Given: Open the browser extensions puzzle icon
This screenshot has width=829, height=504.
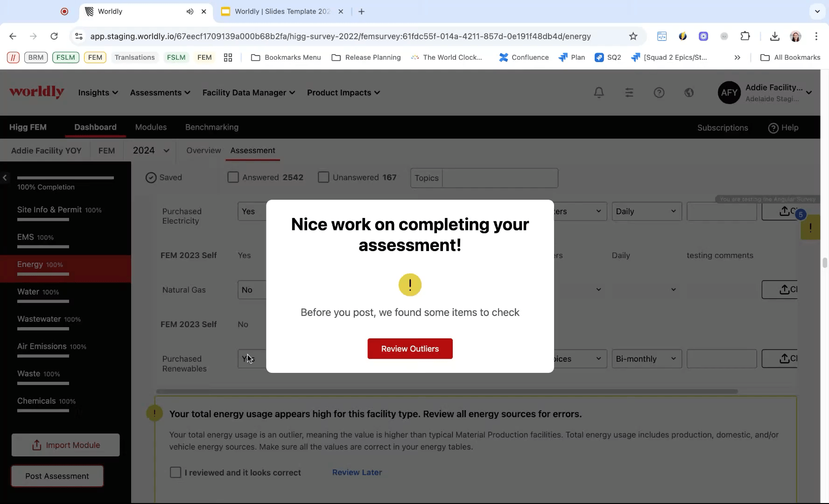Looking at the screenshot, I should [745, 36].
